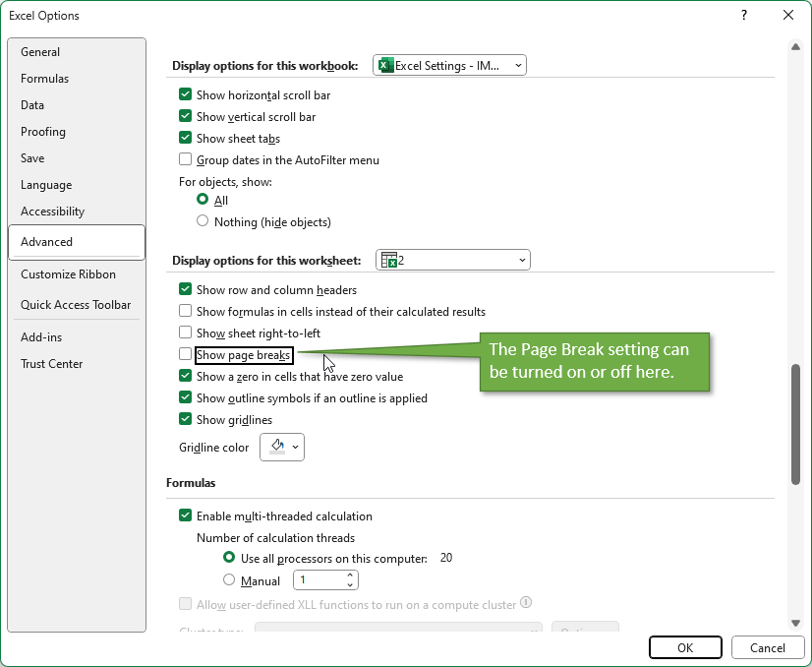Click the gridline color paint bucket
Viewport: 812px width, 667px height.
coord(276,447)
